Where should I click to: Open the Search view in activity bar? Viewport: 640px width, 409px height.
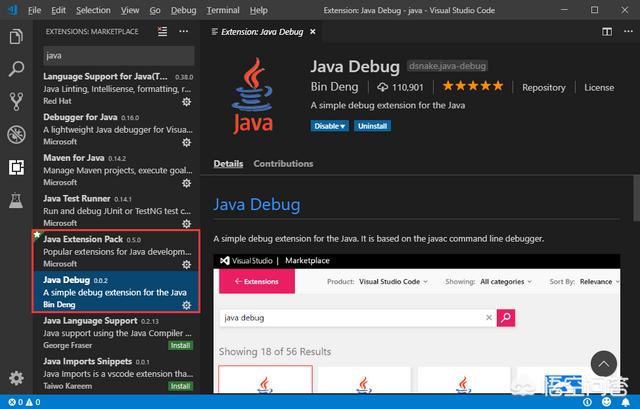coord(15,69)
